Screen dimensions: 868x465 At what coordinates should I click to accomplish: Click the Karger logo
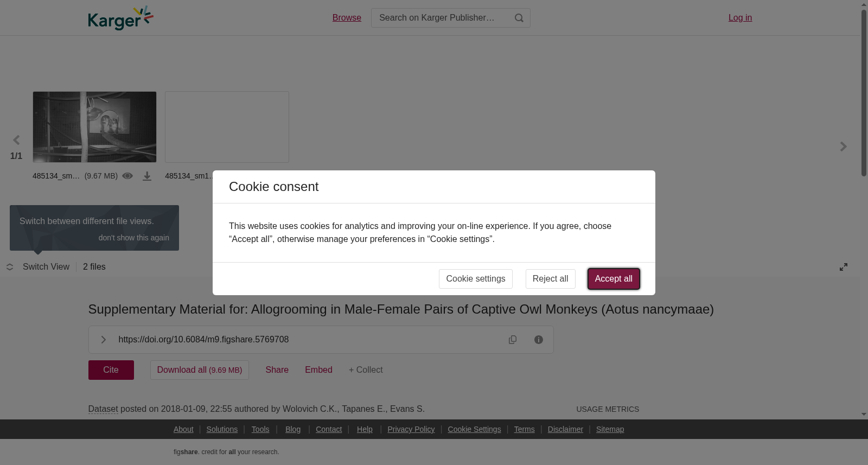(120, 18)
